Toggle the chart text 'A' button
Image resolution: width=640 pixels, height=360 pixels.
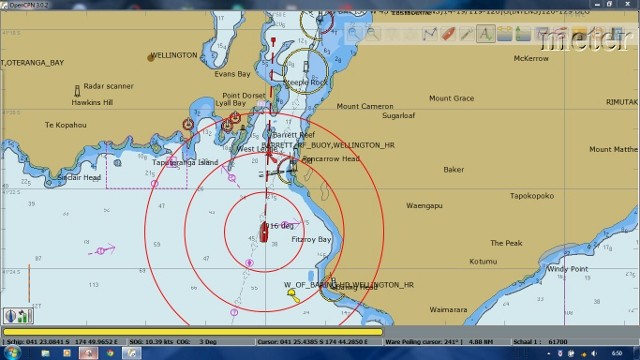(x=485, y=33)
